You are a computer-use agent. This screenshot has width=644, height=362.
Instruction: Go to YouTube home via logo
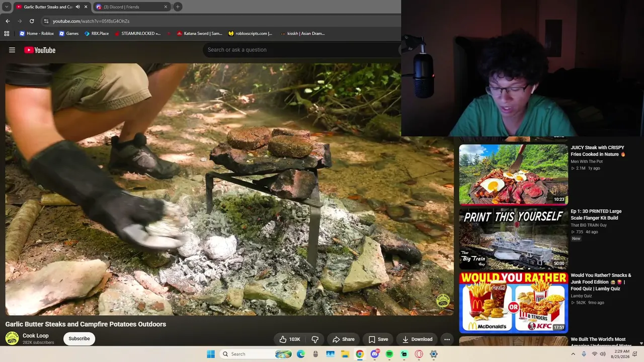click(40, 50)
